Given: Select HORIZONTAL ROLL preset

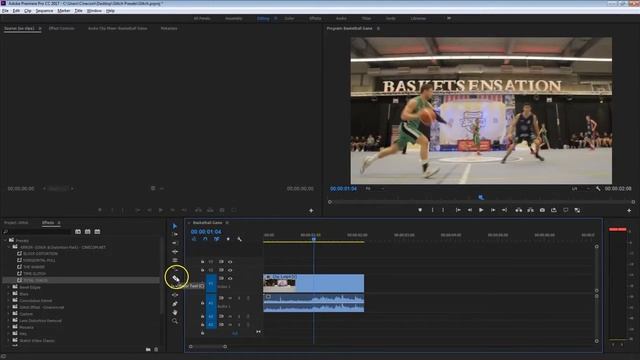Looking at the screenshot, I should click(39, 260).
